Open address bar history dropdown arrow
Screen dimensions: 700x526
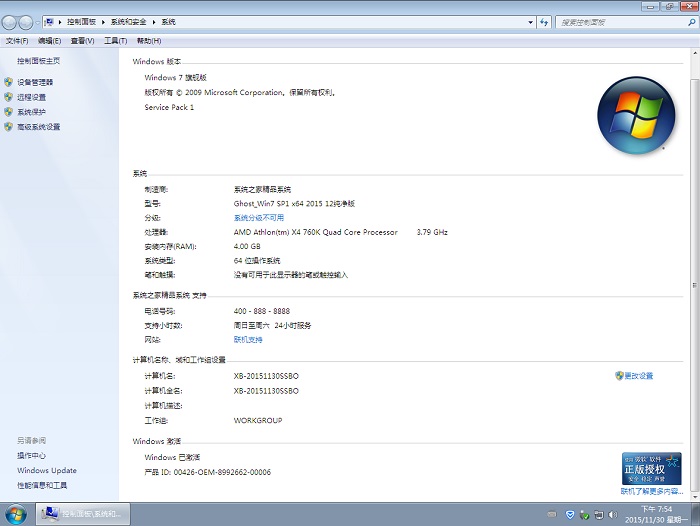tap(530, 22)
